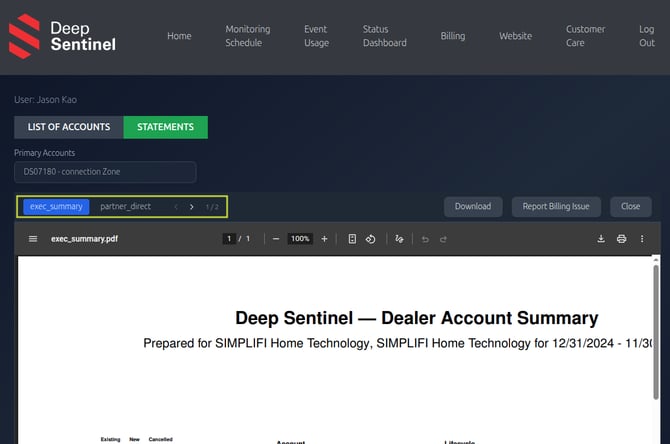
Task: Go to next statement with right chevron
Action: (191, 207)
